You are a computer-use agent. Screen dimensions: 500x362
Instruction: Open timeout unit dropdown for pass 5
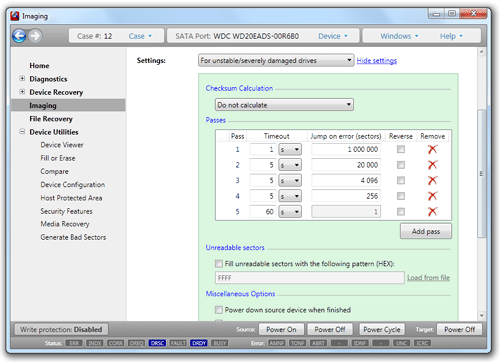pyautogui.click(x=290, y=211)
